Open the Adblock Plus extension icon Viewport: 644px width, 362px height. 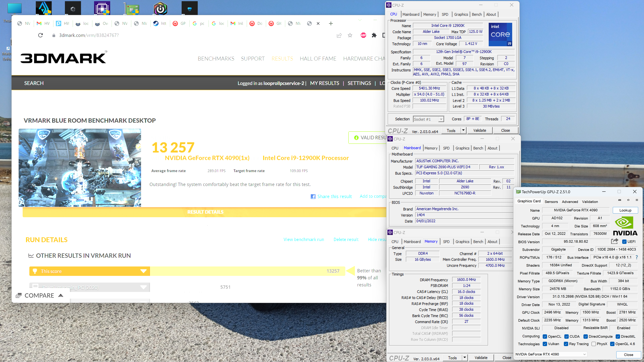click(x=363, y=35)
